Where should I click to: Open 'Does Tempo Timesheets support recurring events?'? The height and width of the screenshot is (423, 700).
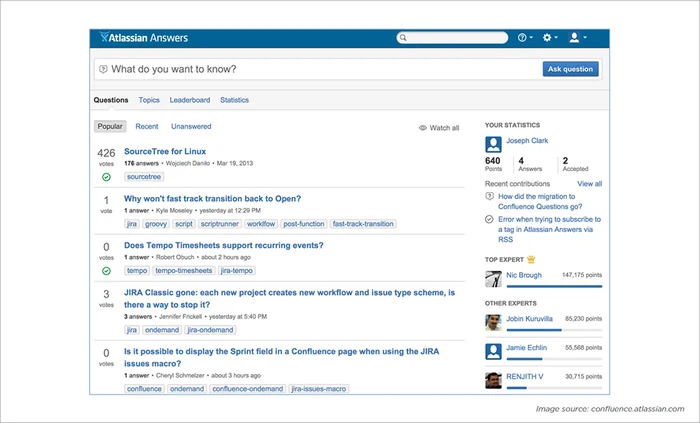[x=224, y=245]
